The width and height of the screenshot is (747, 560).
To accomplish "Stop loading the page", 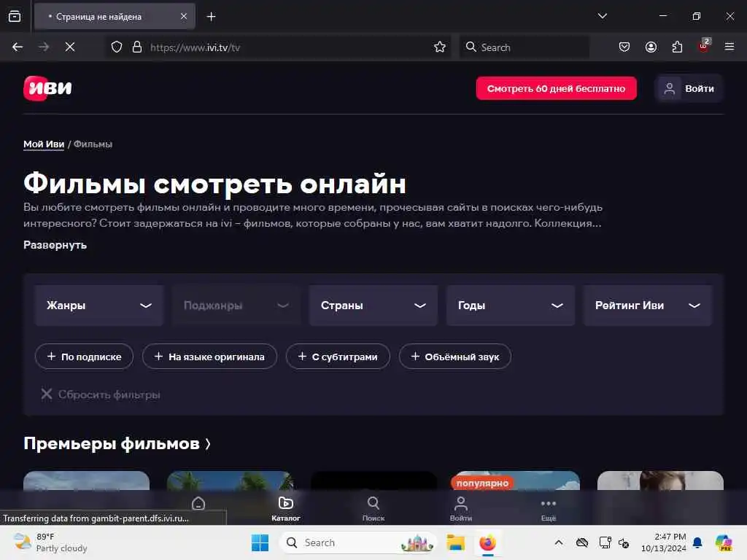I will tap(69, 47).
